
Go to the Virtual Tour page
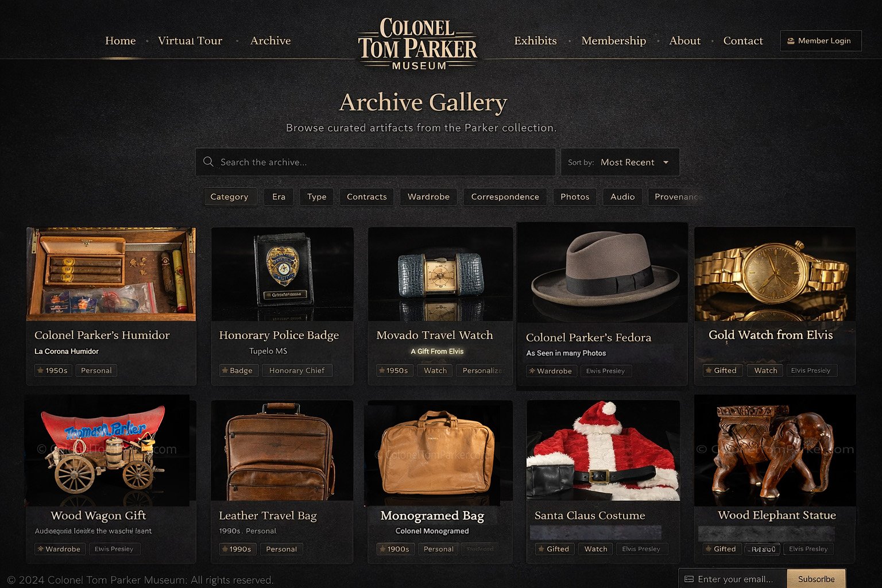[x=190, y=41]
